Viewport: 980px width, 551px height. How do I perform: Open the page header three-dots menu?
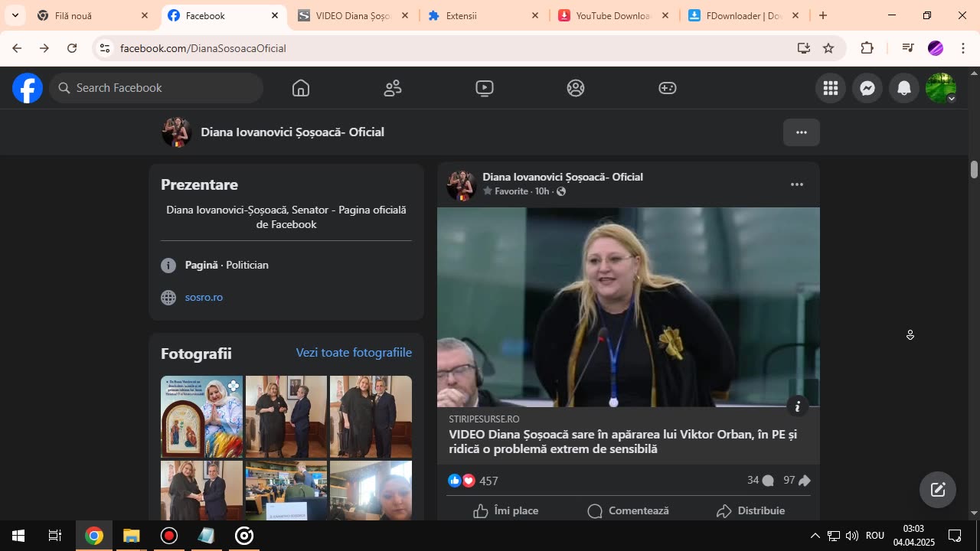[x=802, y=132]
